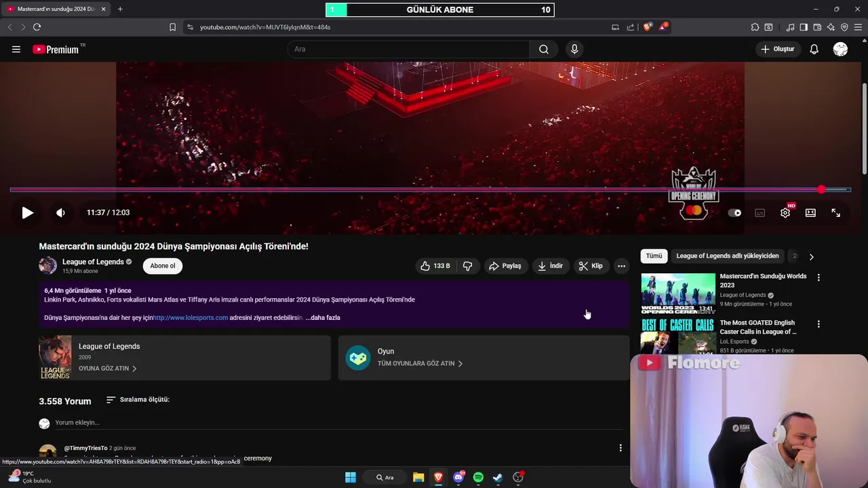The image size is (868, 488).
Task: Open the browser main hamburger menu
Action: 859,27
